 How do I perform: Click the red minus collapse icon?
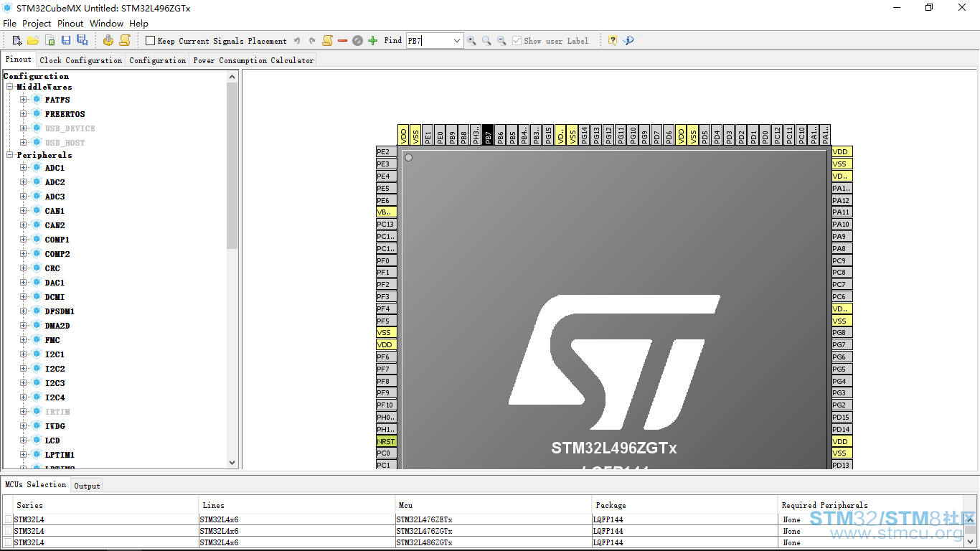[342, 41]
